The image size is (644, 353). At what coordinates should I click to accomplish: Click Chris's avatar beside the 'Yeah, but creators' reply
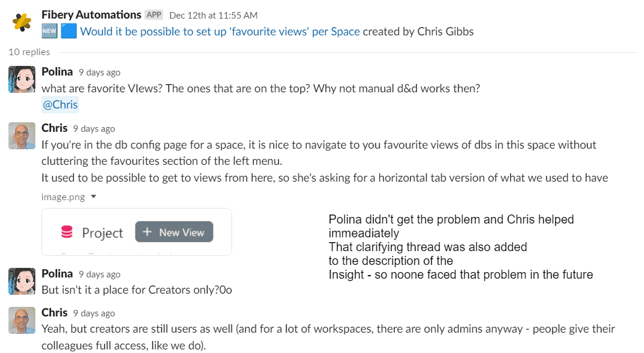tap(22, 321)
